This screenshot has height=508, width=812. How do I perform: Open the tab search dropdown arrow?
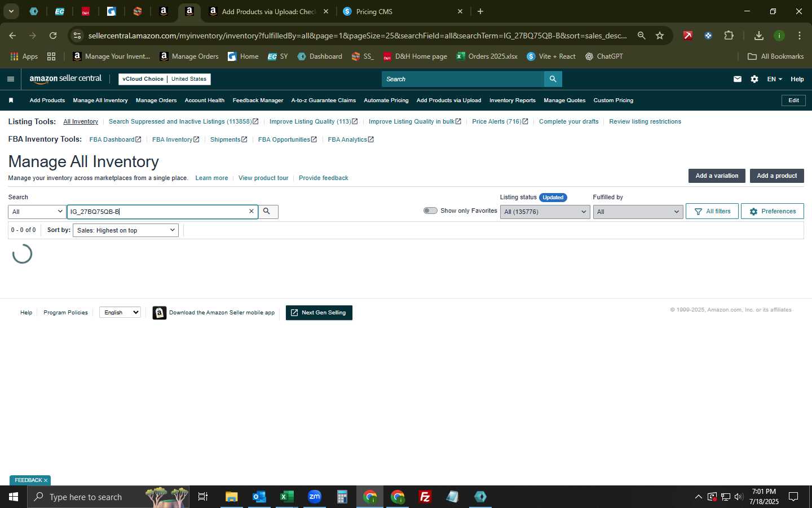11,11
